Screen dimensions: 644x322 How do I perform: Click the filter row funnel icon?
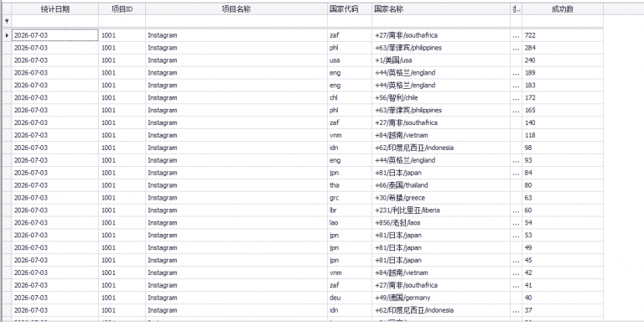[7, 21]
